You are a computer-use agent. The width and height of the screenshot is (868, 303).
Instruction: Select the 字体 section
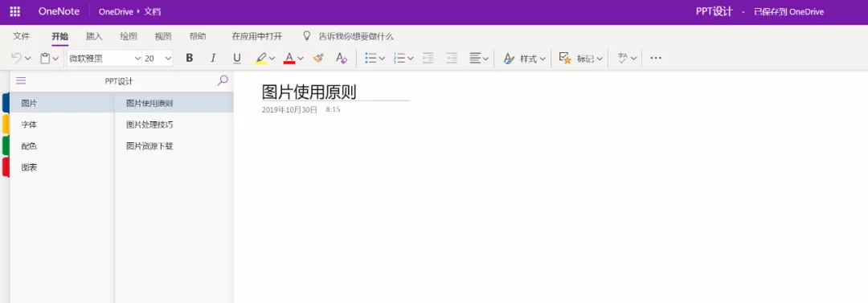coord(62,125)
